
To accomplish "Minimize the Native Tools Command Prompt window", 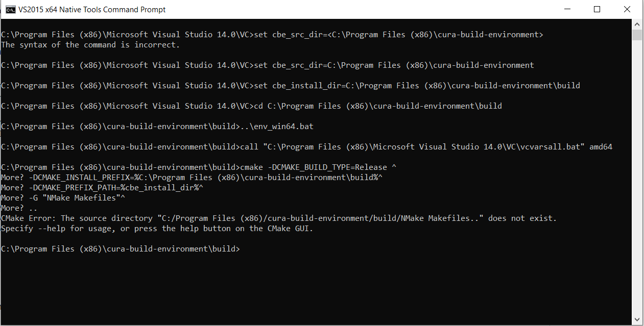I will 567,10.
